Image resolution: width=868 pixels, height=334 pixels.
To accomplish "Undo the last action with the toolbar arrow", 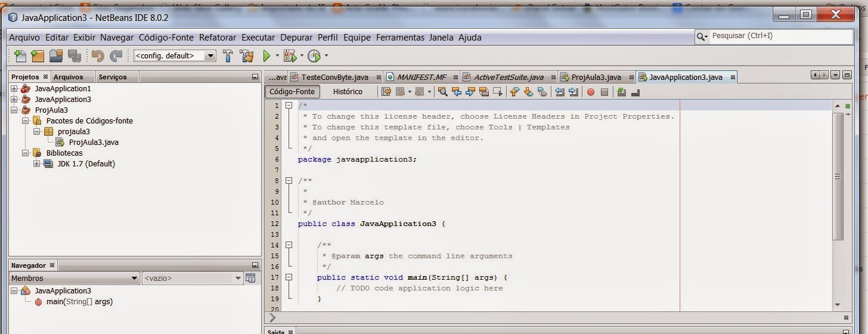I will pos(98,56).
